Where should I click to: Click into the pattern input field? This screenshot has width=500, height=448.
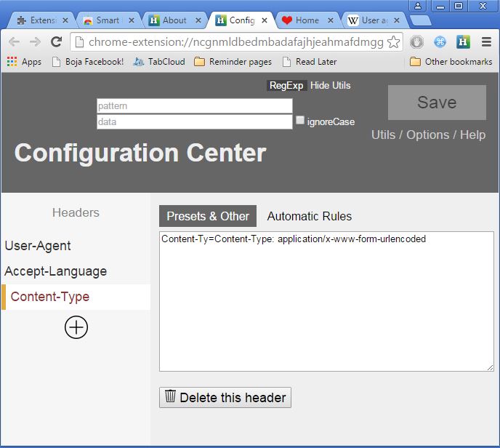(194, 106)
